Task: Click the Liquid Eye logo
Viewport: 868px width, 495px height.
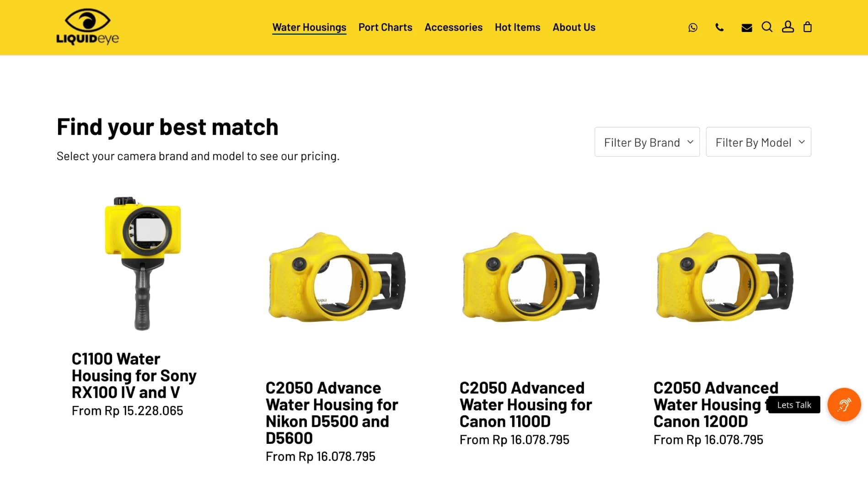Action: pos(87,27)
